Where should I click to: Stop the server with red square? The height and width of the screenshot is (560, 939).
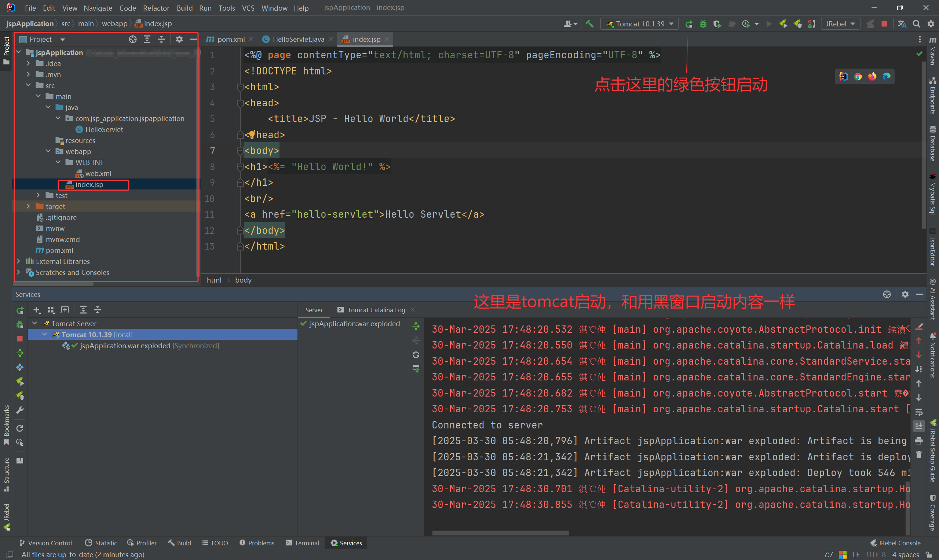tap(884, 24)
